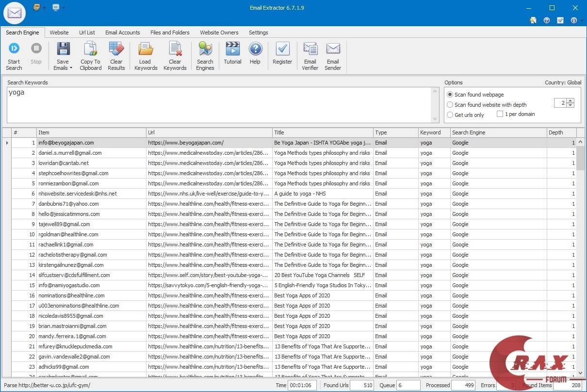Viewport: 587px width, 392px height.
Task: Enable the 1 per domain checkbox
Action: point(500,114)
